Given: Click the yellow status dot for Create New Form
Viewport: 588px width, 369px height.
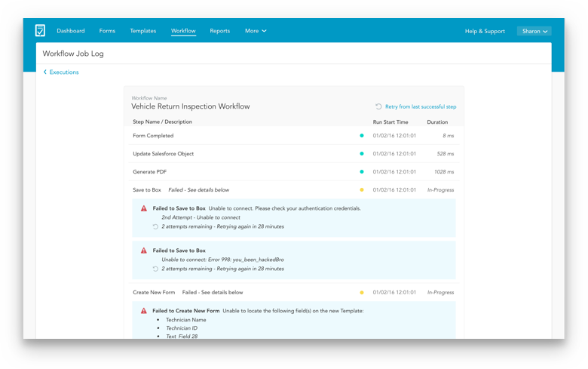Looking at the screenshot, I should click(x=362, y=292).
